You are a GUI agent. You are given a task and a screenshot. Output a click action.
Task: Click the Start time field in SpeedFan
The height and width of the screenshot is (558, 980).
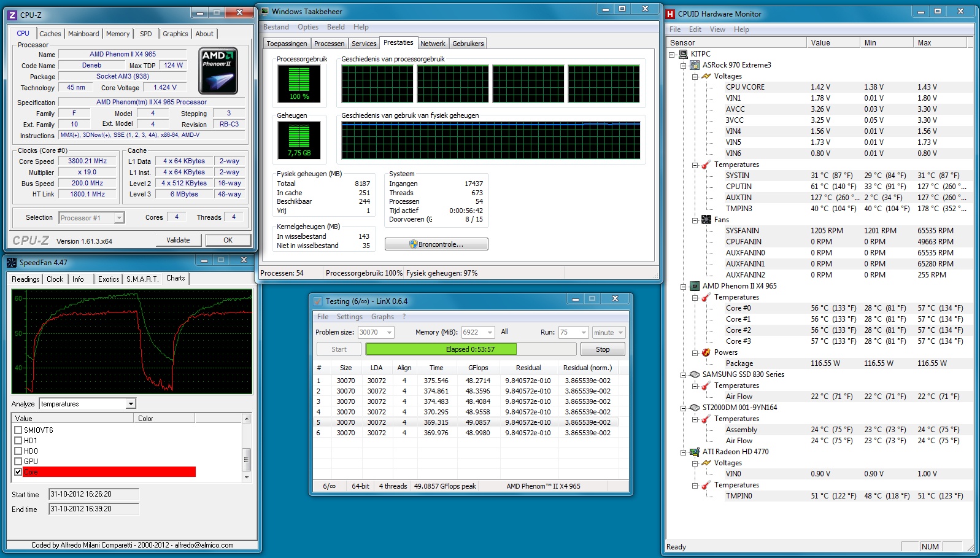point(93,494)
